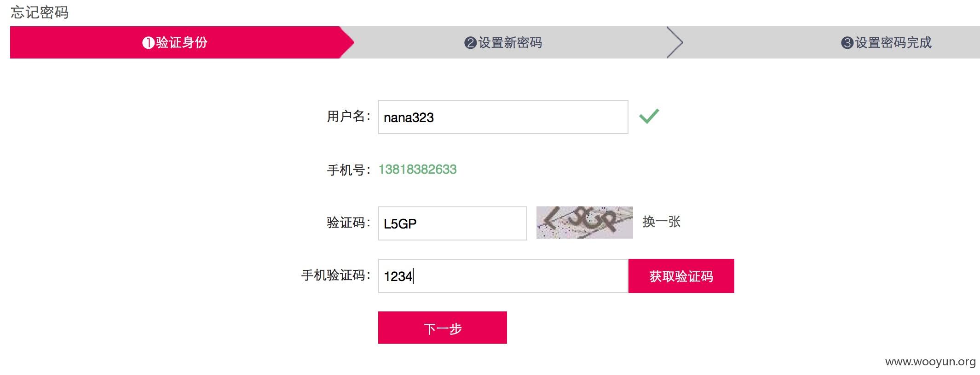This screenshot has height=375, width=980.
Task: Click the green checkmark beside the username
Action: click(x=649, y=116)
